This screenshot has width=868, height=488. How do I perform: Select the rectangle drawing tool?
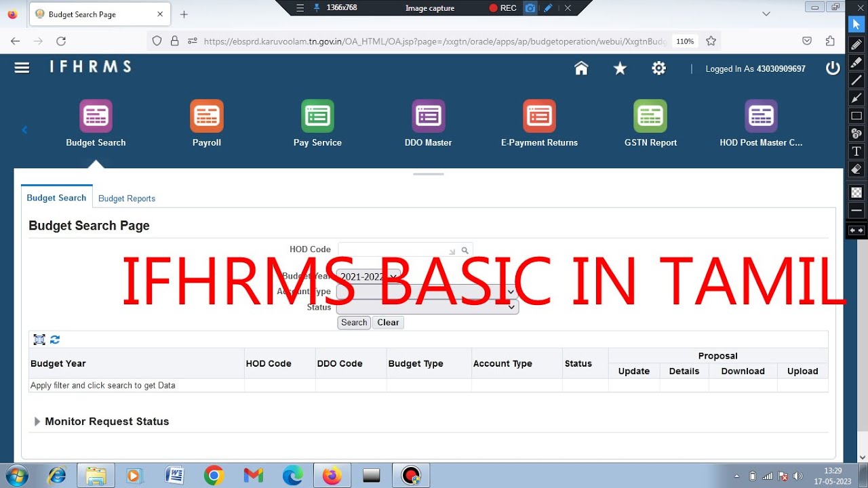tap(856, 116)
